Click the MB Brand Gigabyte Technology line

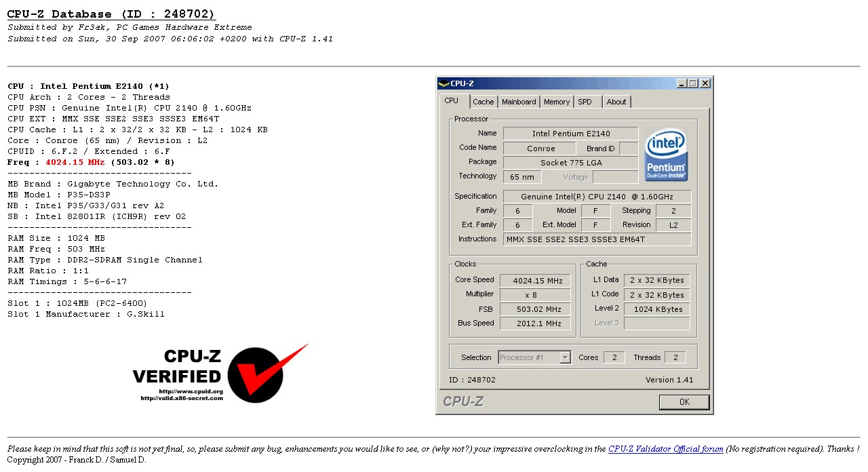pos(113,184)
